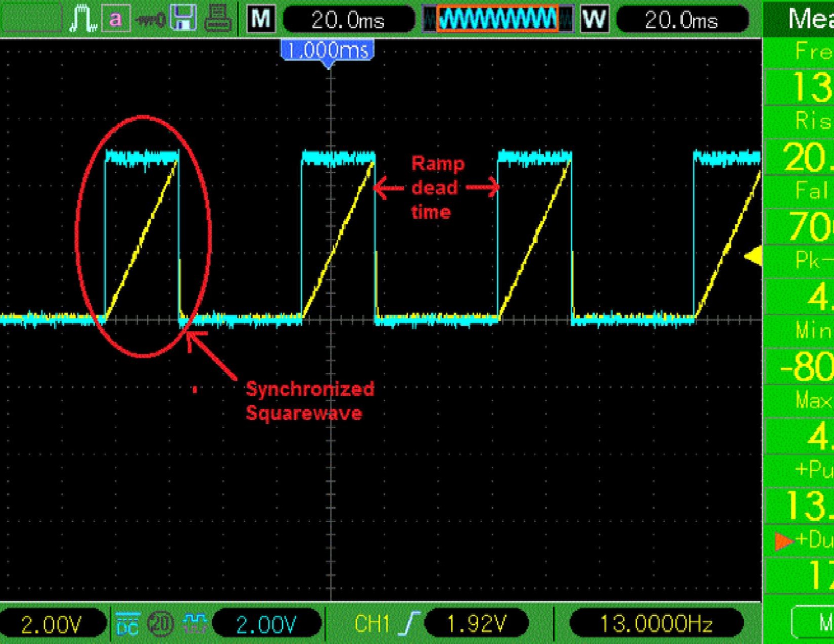Select the window timebase 20.0ms value beside W
Screen dimensions: 834x644
(682, 20)
